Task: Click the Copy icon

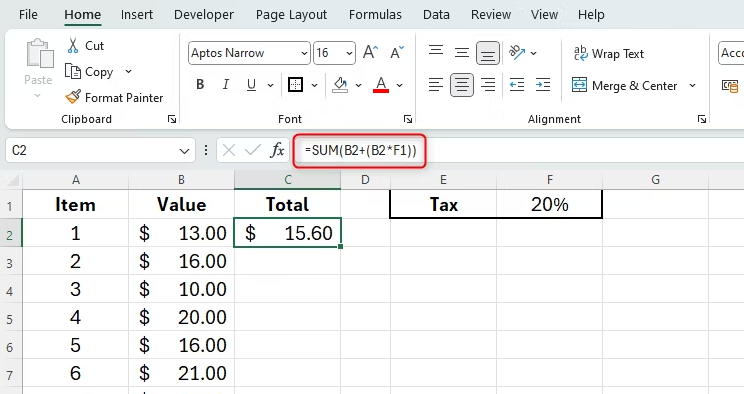Action: click(73, 72)
